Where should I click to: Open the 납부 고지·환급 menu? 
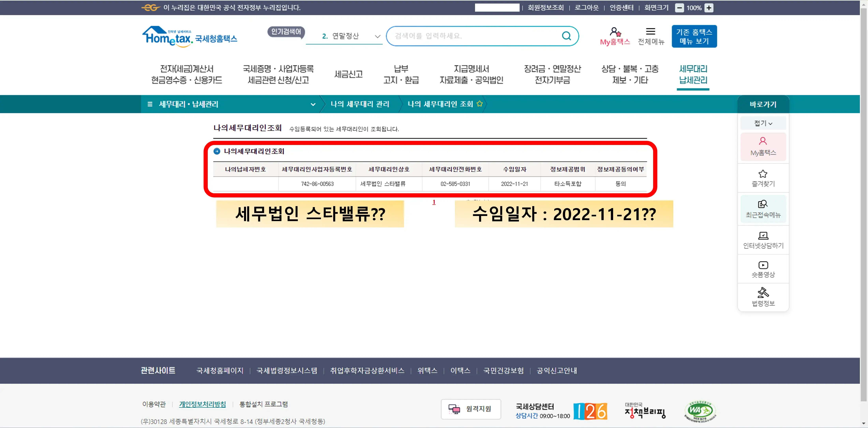point(401,74)
